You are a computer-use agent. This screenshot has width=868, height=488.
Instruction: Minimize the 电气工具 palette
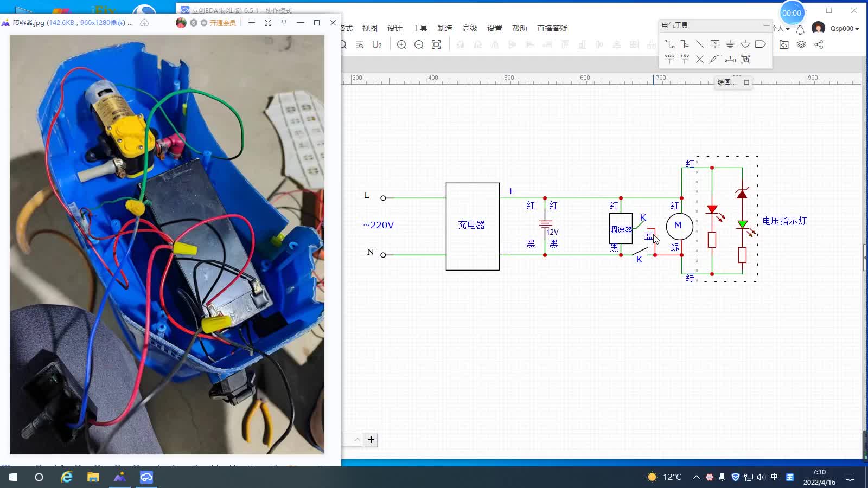point(766,25)
